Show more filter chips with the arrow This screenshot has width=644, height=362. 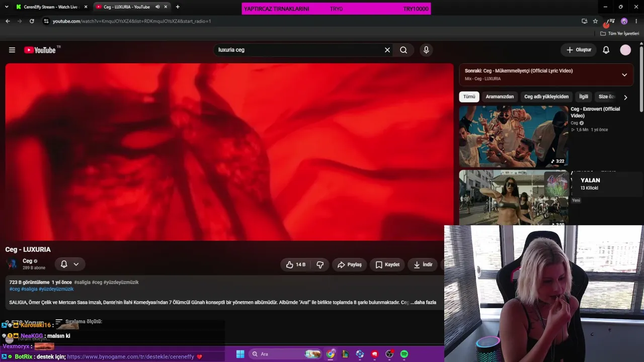click(625, 97)
